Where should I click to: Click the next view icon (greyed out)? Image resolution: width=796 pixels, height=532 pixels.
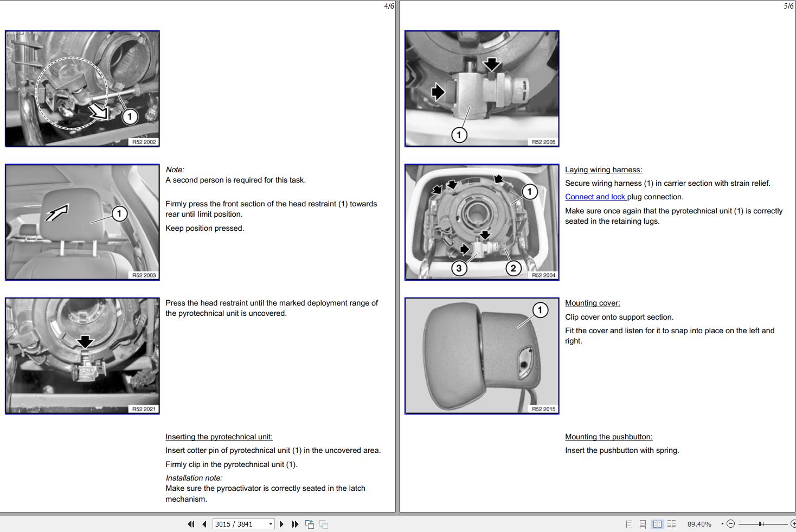[324, 524]
